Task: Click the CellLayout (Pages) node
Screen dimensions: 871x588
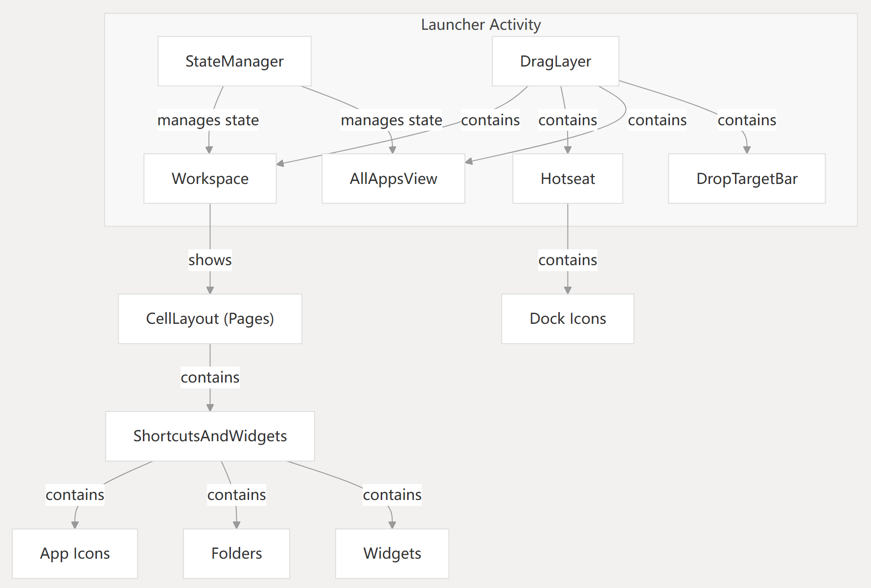Action: pyautogui.click(x=210, y=318)
